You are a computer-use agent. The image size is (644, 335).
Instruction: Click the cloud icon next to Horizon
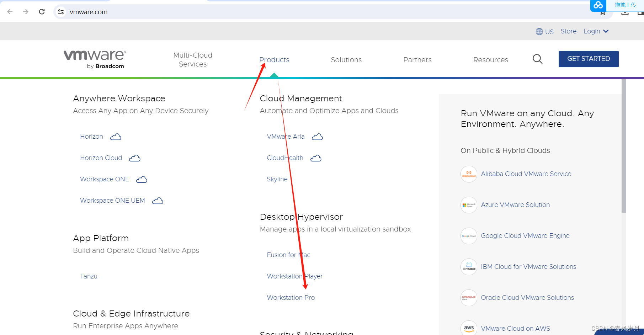[116, 137]
